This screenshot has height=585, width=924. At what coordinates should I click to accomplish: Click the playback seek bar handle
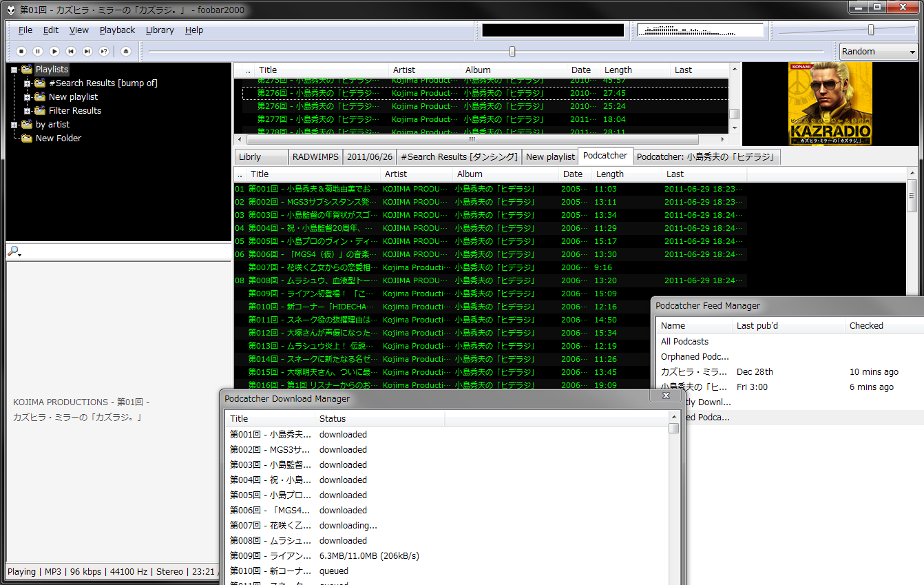pyautogui.click(x=512, y=51)
